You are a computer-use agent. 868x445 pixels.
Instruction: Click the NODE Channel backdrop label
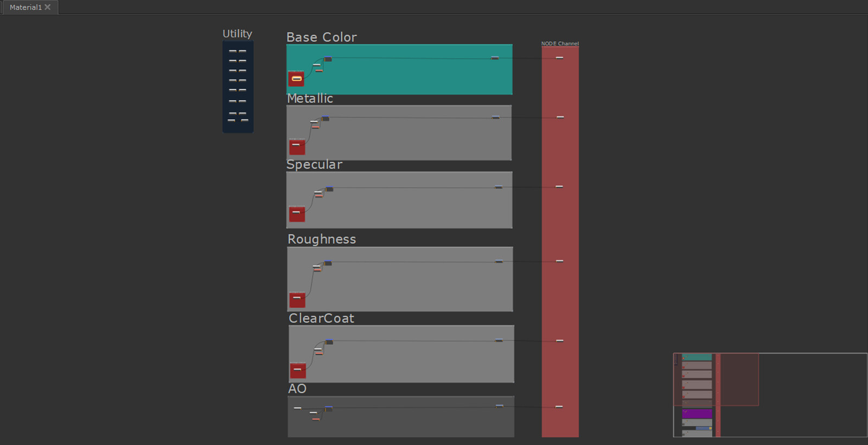click(560, 43)
